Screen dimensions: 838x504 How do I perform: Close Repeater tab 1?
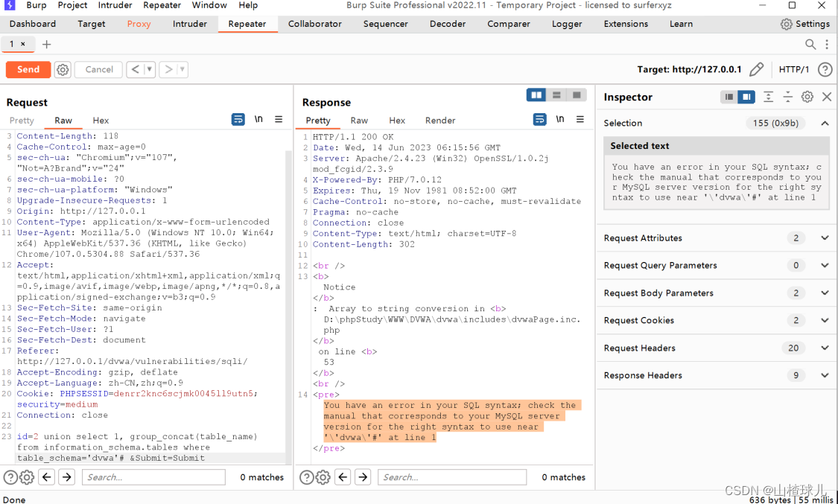[23, 44]
